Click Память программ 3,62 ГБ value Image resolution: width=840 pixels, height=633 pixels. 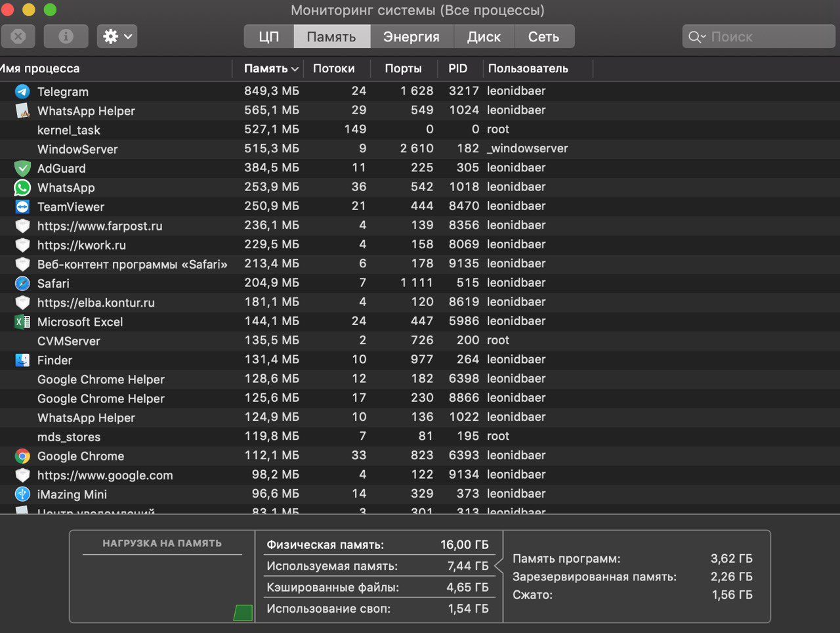732,558
